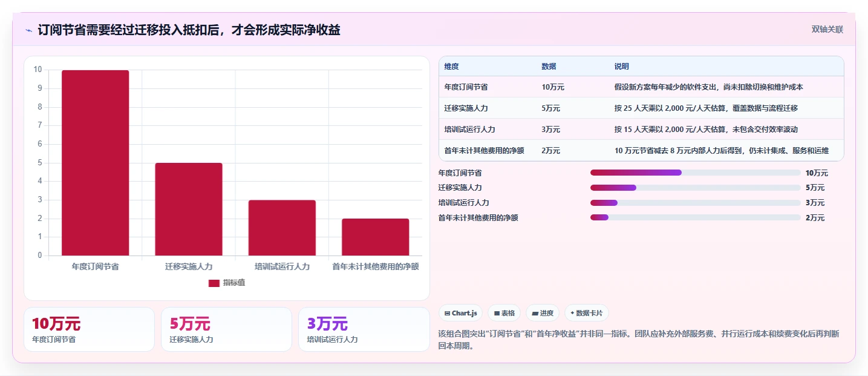The height and width of the screenshot is (376, 868).
Task: Open the 5万元 迁移实施人力 stat card
Action: 226,329
